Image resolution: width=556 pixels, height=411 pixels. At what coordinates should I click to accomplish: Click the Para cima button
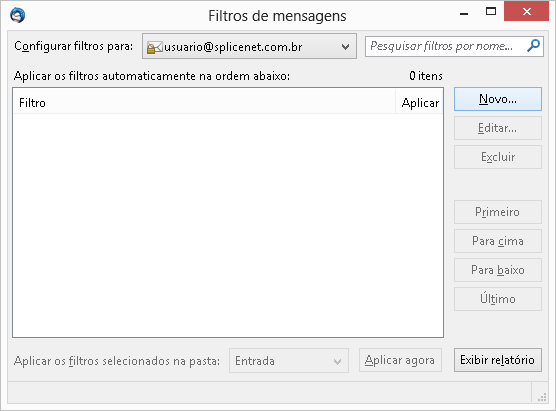(x=498, y=241)
